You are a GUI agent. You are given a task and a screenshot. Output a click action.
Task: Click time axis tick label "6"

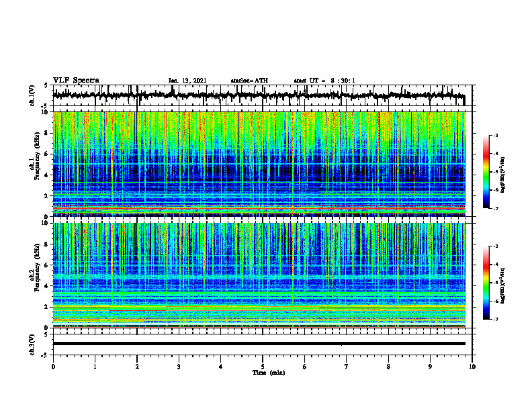pyautogui.click(x=305, y=367)
